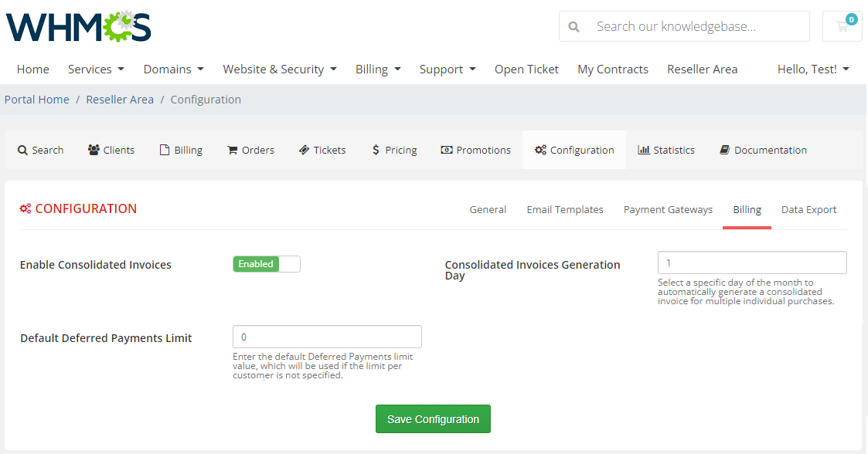
Task: Click the knowledgebase search magnifier icon
Action: (574, 26)
